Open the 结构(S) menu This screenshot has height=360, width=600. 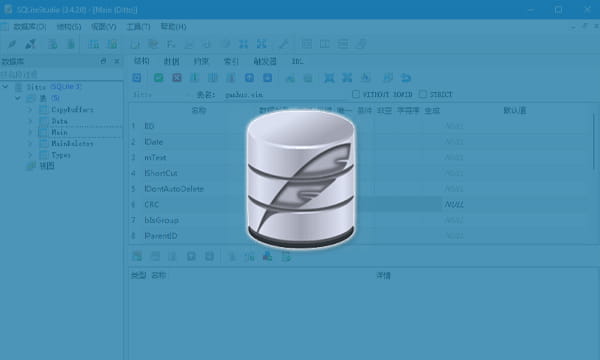(x=69, y=27)
